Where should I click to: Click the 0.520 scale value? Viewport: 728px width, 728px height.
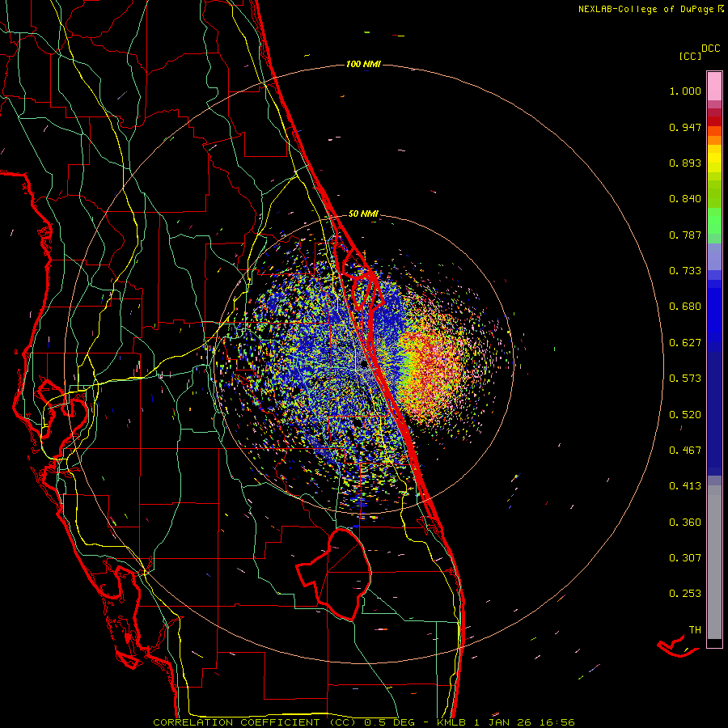pos(685,415)
